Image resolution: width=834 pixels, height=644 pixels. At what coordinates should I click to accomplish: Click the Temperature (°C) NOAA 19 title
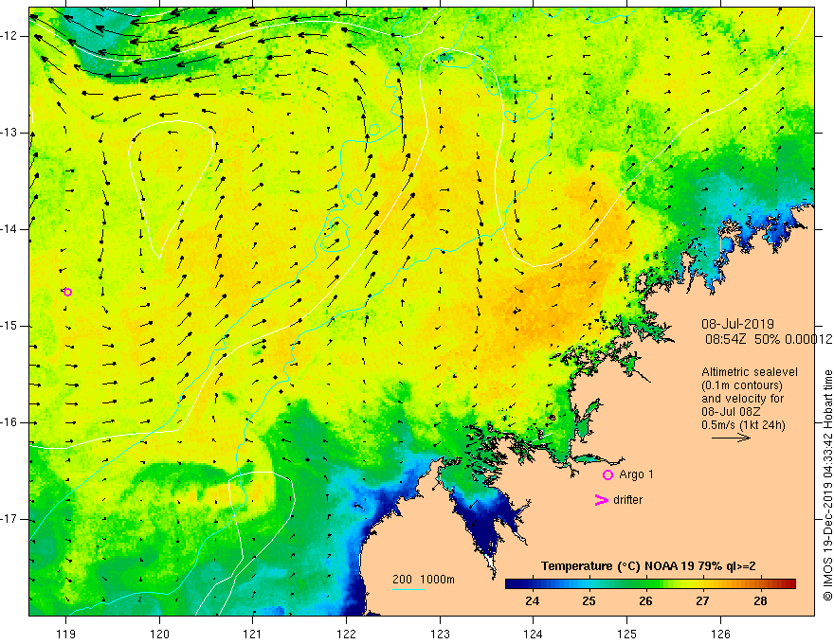(648, 566)
